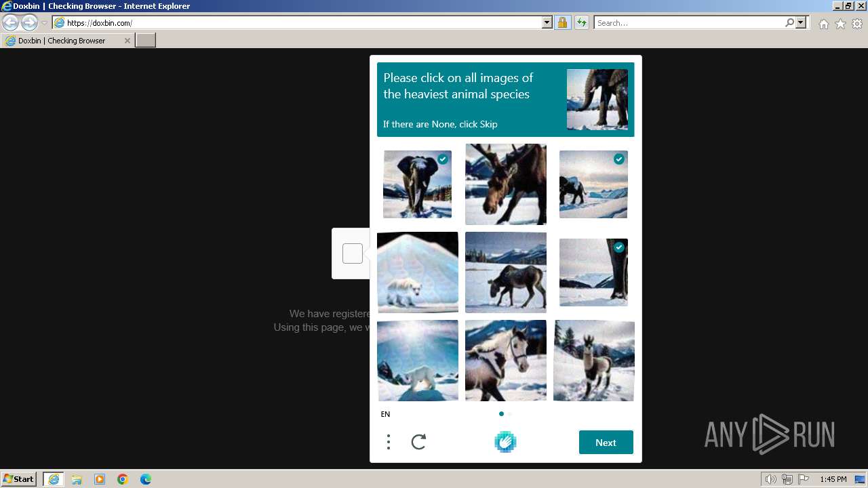Select the horse image tile
Image resolution: width=868 pixels, height=488 pixels.
click(505, 361)
